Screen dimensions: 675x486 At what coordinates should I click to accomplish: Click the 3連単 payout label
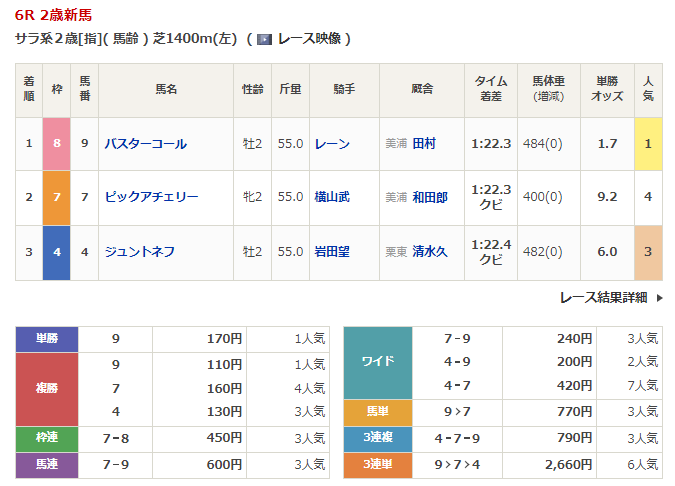tap(378, 463)
